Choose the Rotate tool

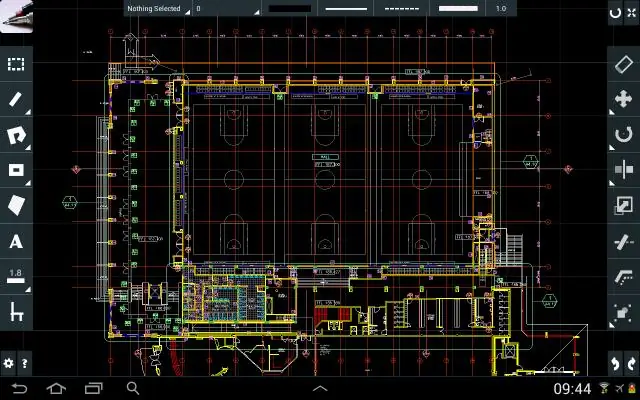tap(623, 134)
